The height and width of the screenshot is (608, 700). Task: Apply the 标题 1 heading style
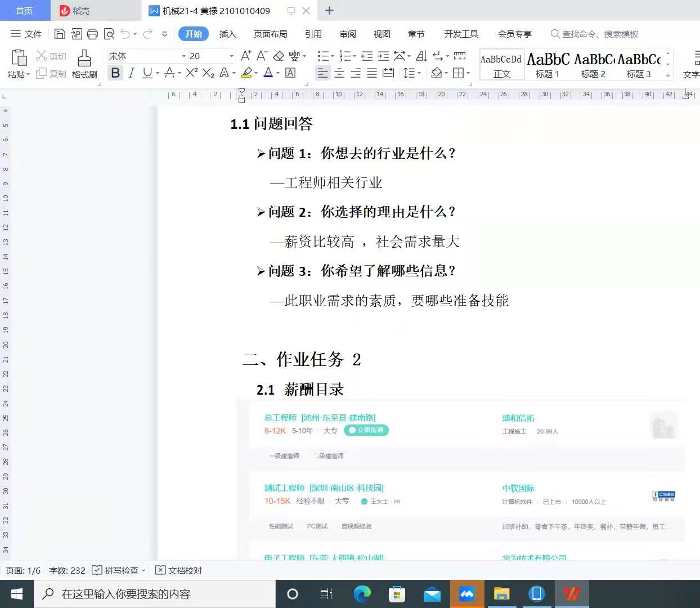point(548,65)
